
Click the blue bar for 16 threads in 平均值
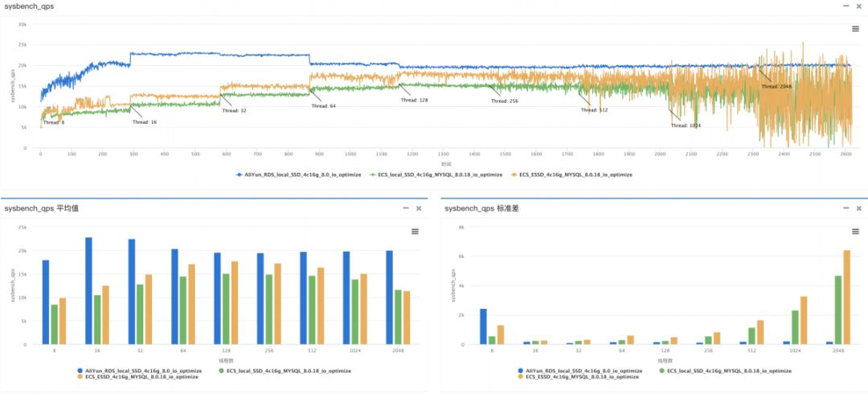click(88, 290)
